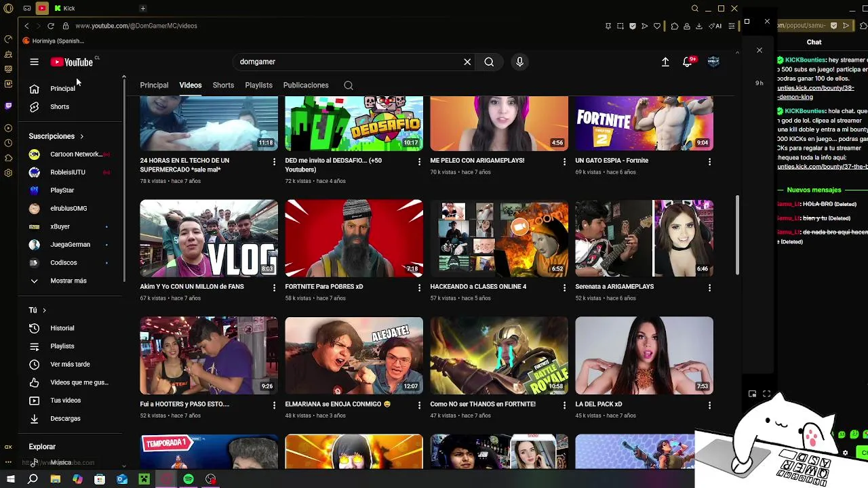Open OBS Studio from the taskbar
This screenshot has width=868, height=488.
tap(211, 479)
